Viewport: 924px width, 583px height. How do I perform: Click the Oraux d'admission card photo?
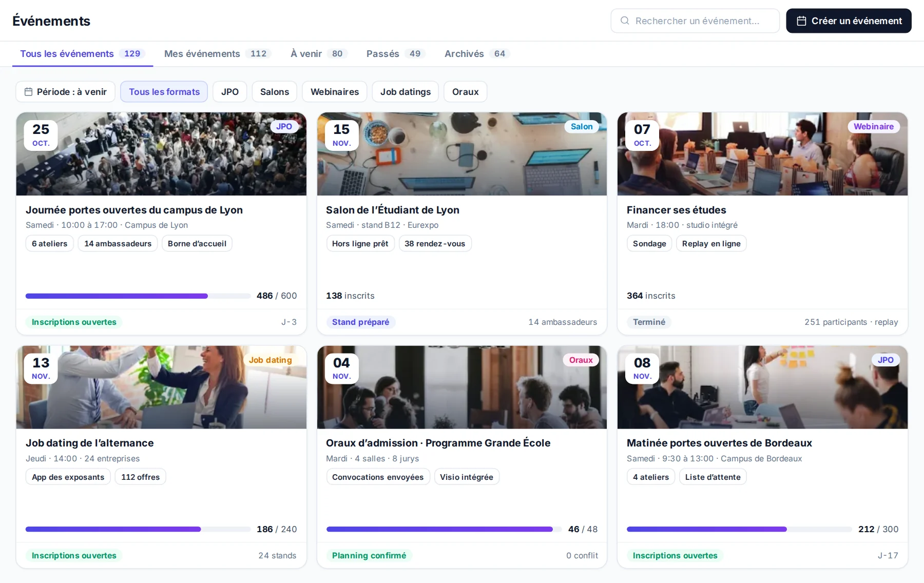click(462, 387)
